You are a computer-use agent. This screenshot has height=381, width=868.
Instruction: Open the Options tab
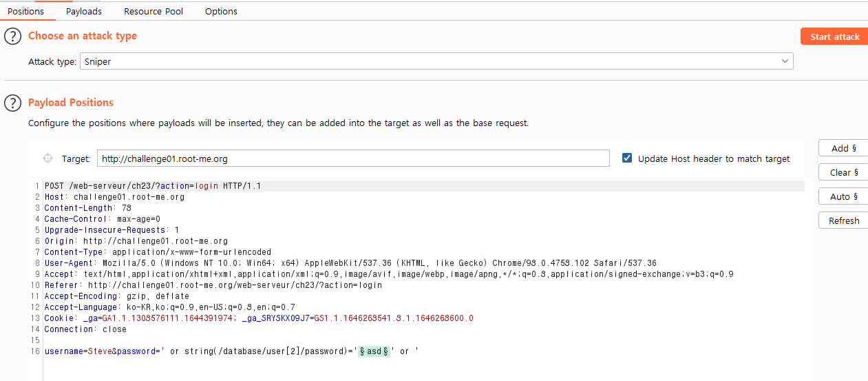click(x=221, y=11)
